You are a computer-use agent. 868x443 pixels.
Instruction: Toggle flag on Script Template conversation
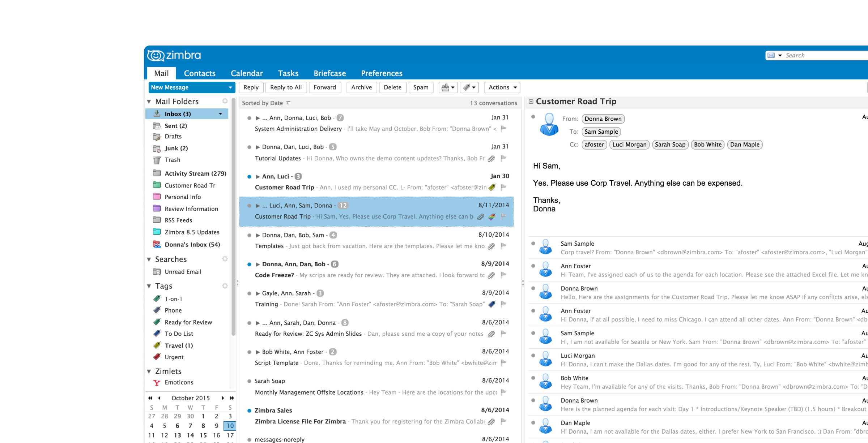click(x=503, y=362)
